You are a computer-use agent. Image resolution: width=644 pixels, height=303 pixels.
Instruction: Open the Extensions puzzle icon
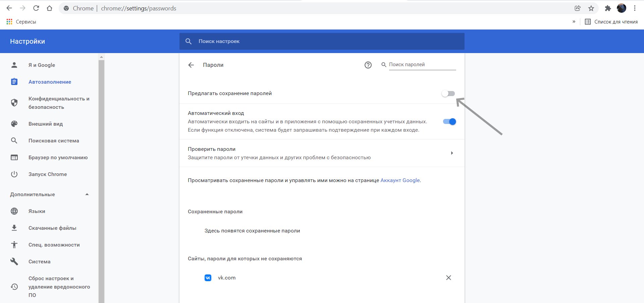coord(608,8)
